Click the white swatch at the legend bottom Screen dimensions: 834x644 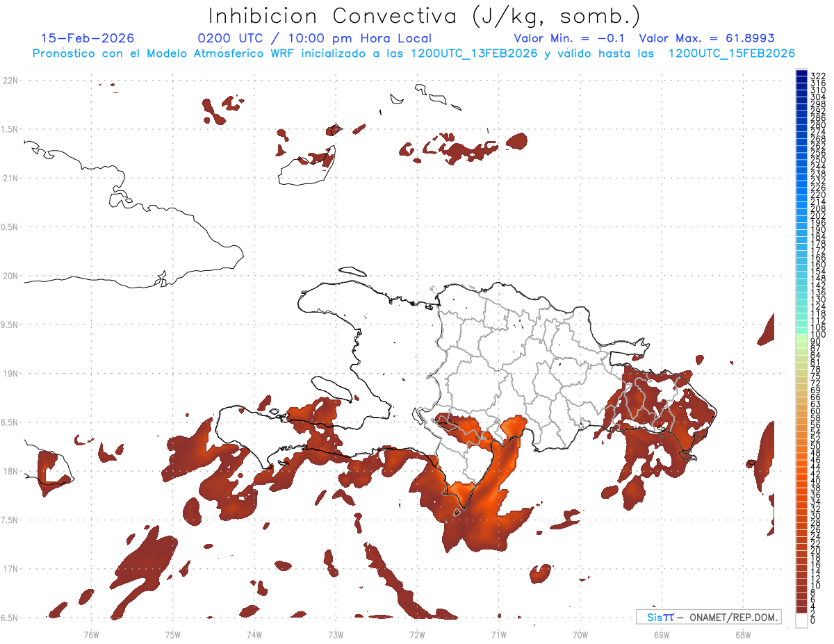click(x=801, y=620)
